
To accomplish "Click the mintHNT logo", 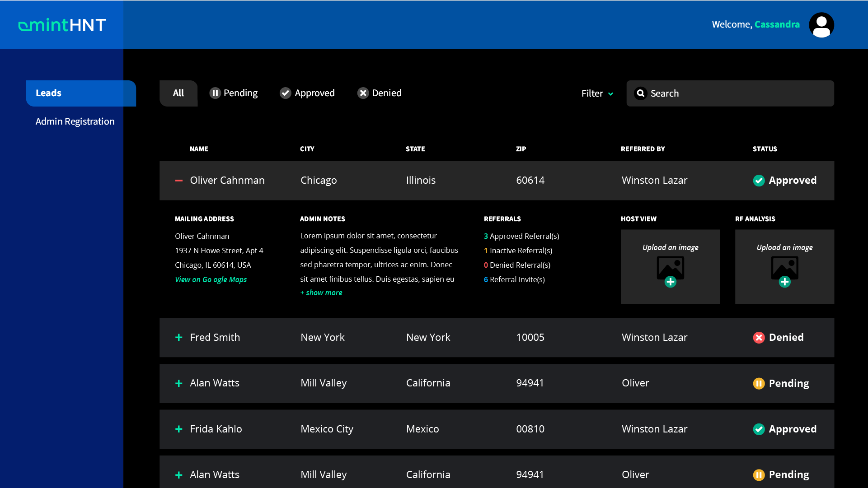I will click(62, 25).
